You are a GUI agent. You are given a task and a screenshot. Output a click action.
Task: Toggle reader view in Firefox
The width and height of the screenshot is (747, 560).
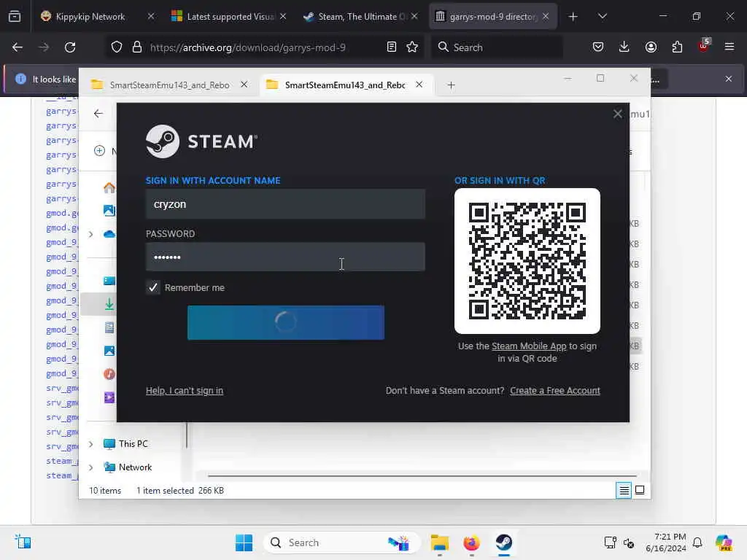click(x=392, y=47)
